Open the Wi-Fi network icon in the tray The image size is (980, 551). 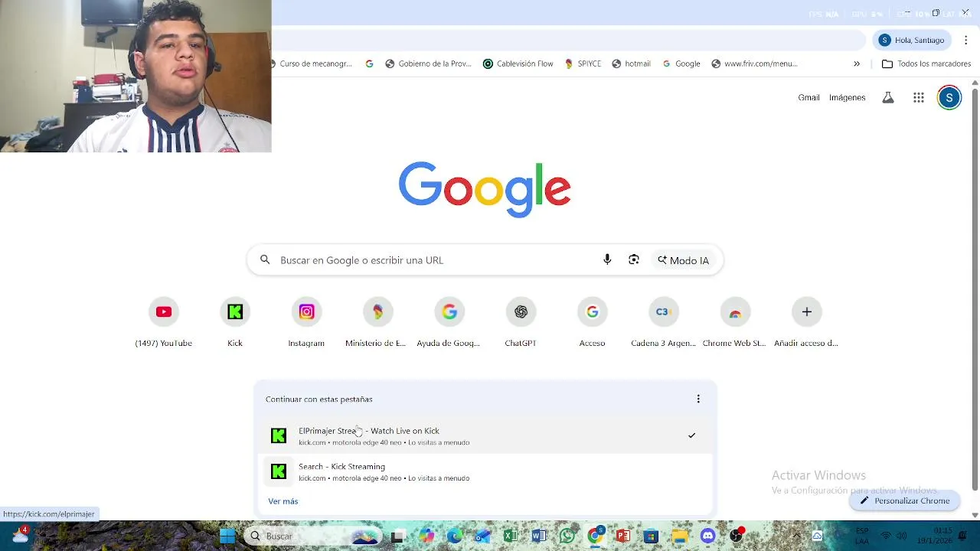886,536
